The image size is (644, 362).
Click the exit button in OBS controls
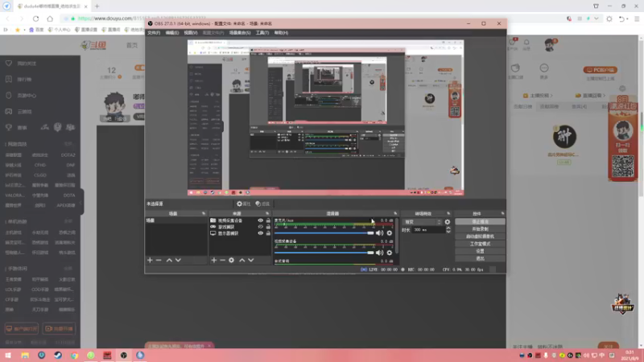click(480, 258)
